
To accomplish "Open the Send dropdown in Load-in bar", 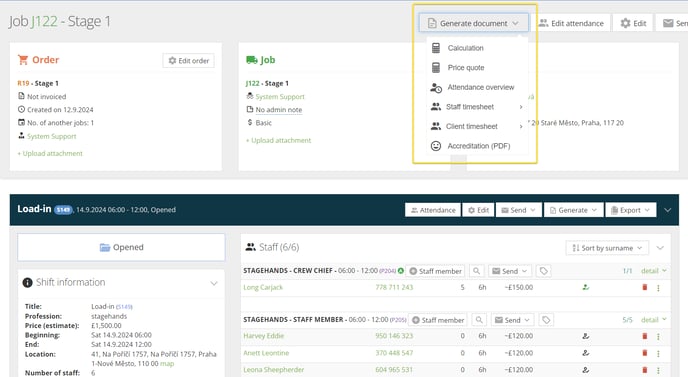I will point(519,210).
